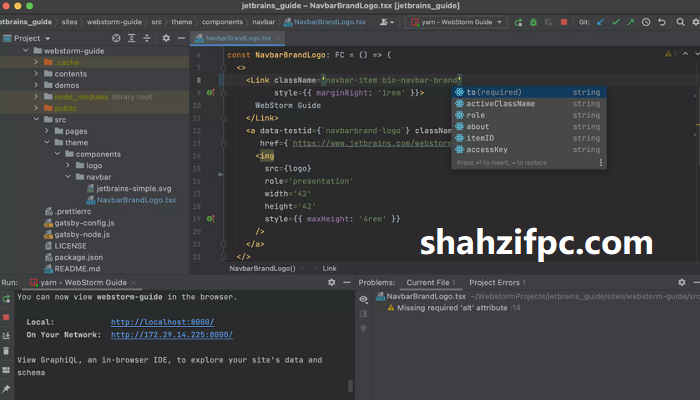Screen dimensions: 700x400
Task: Choose activeClassName completion item
Action: point(529,104)
